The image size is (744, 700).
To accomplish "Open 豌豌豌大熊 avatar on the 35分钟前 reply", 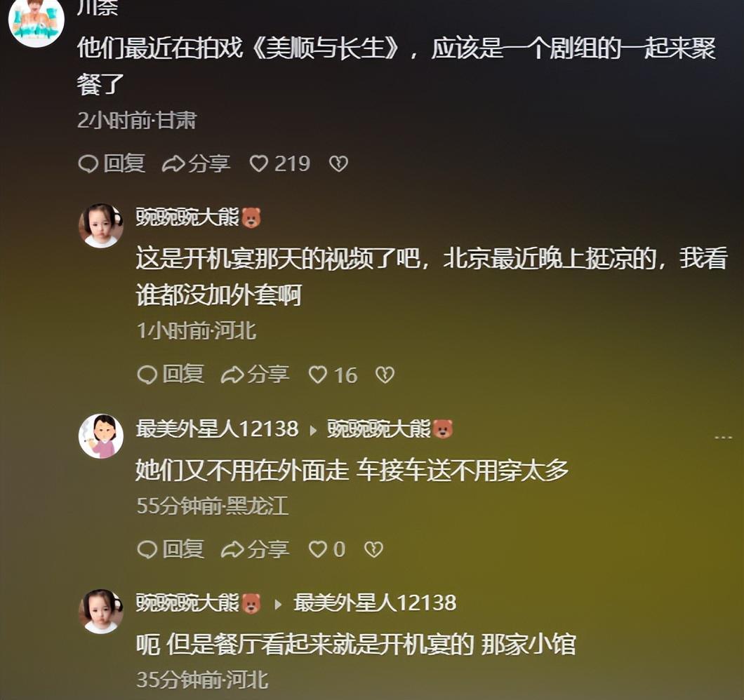I will pos(101,612).
